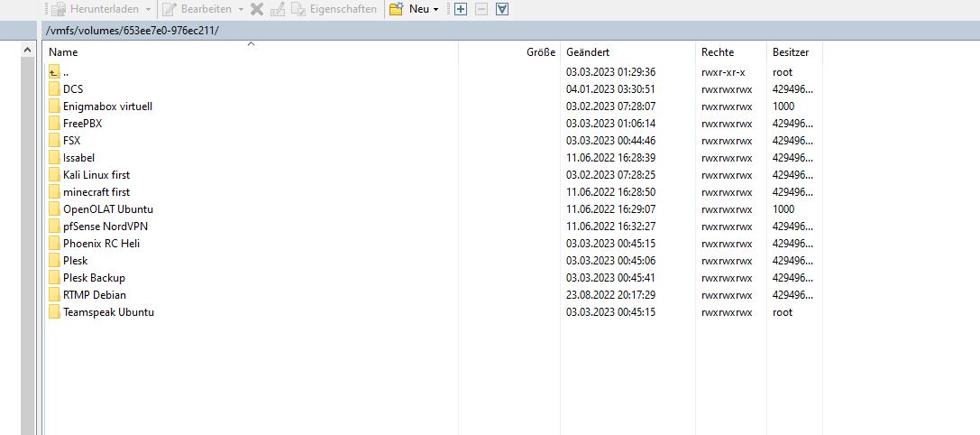Click the plus select-files icon

(461, 9)
